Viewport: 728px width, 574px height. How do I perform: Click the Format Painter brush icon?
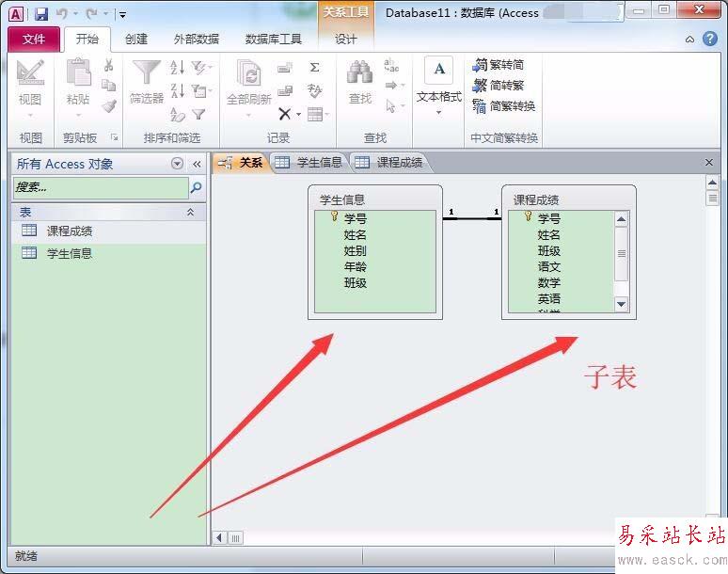109,106
